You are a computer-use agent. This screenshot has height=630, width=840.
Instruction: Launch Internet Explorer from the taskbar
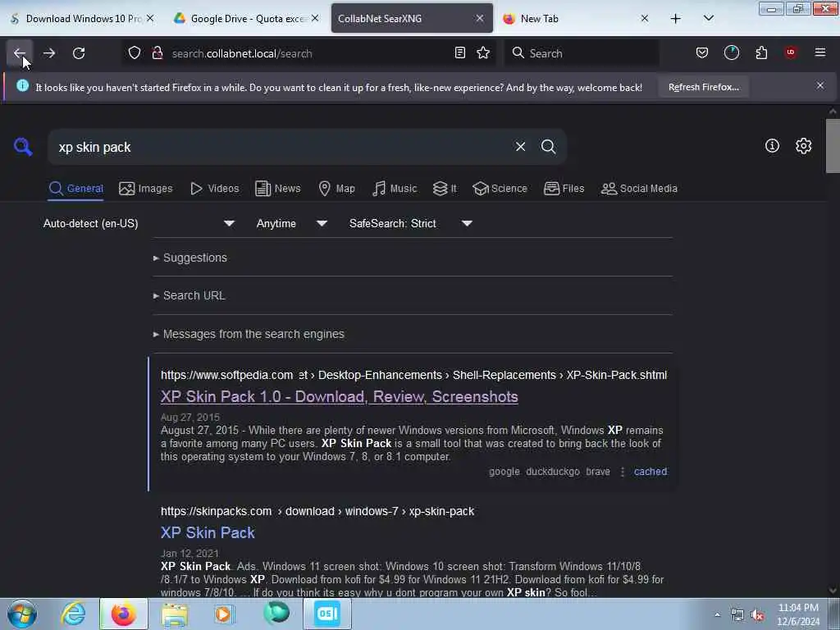73,614
